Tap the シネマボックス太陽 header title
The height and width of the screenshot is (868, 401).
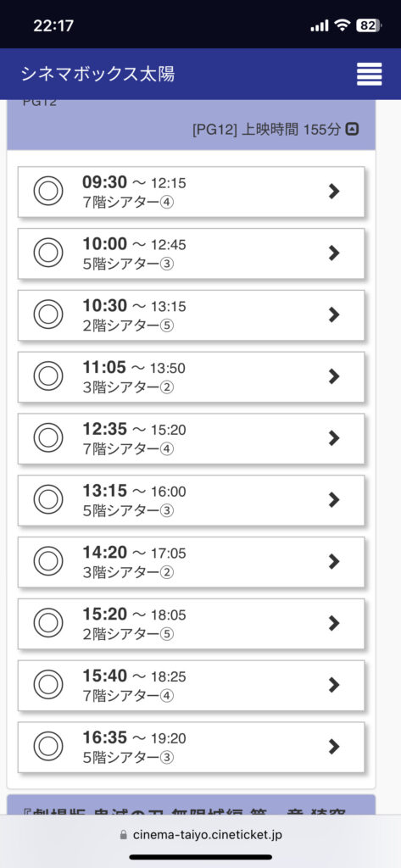pos(98,75)
